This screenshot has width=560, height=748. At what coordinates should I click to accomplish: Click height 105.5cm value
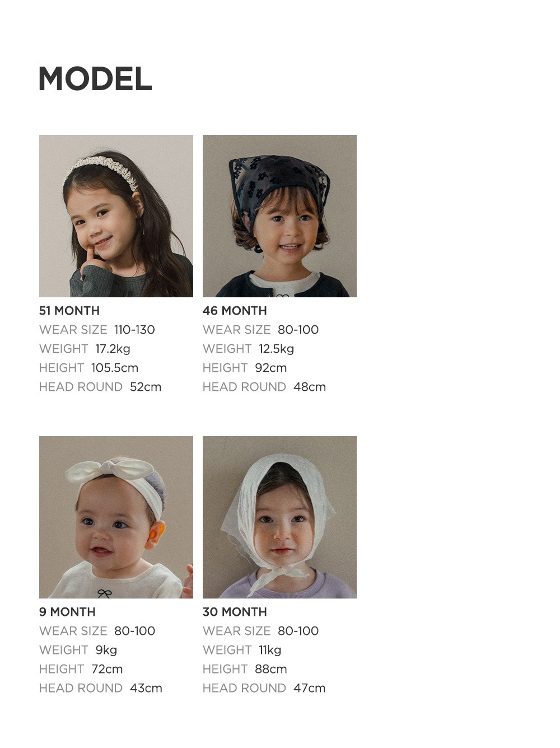pos(115,368)
